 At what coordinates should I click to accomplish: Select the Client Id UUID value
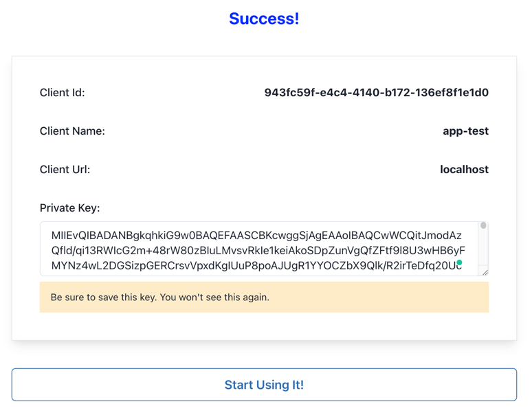pos(376,93)
